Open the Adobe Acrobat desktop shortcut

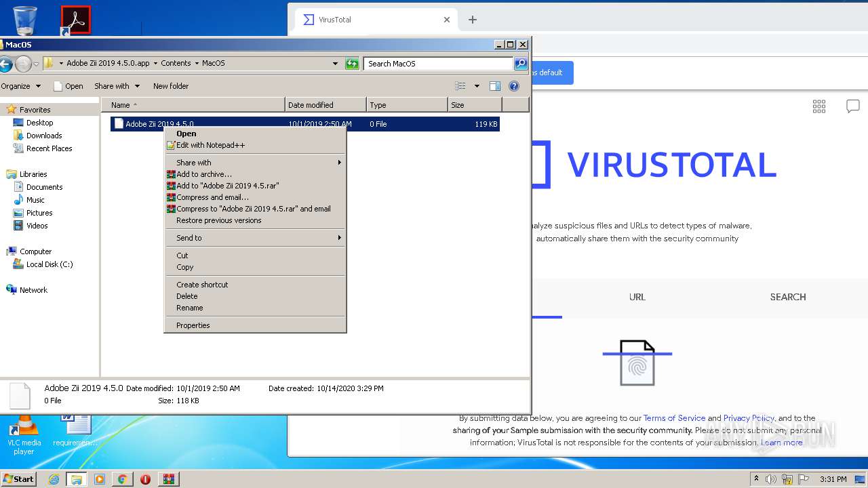tap(75, 20)
